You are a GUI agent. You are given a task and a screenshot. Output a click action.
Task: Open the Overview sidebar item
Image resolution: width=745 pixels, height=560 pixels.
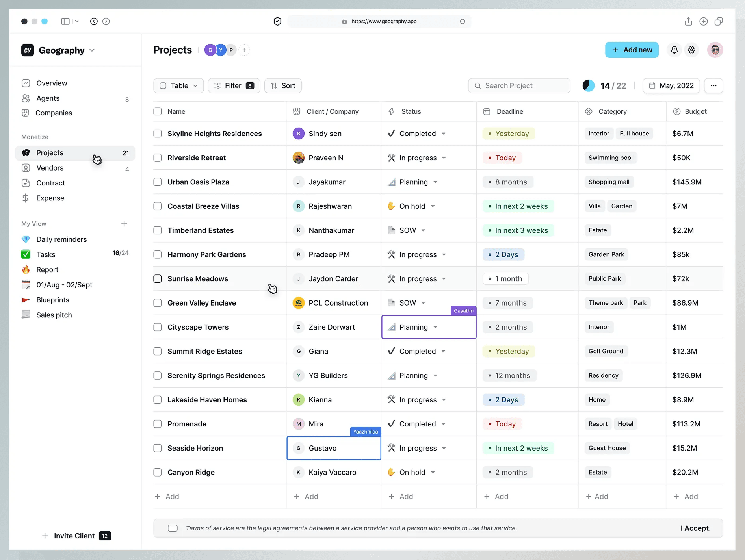[x=52, y=83]
